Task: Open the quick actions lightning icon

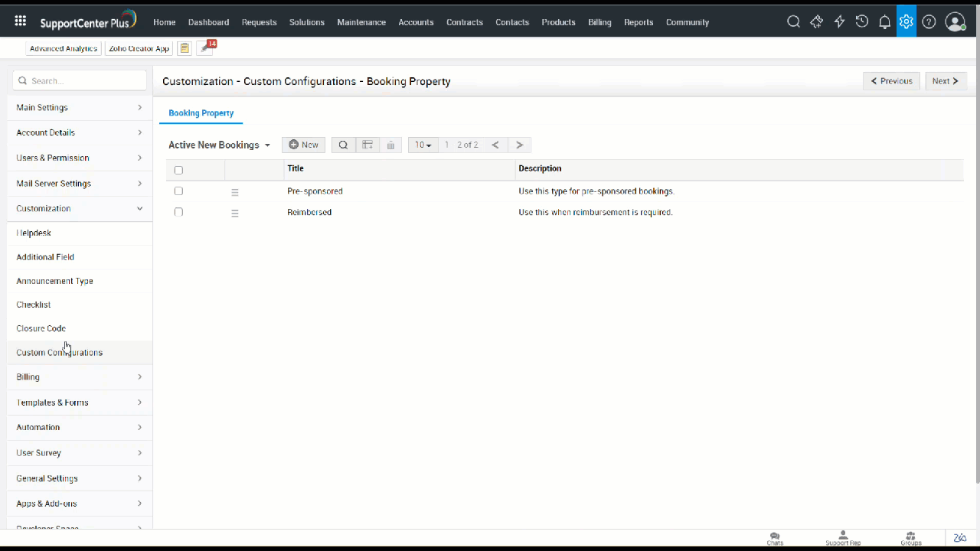Action: [839, 21]
